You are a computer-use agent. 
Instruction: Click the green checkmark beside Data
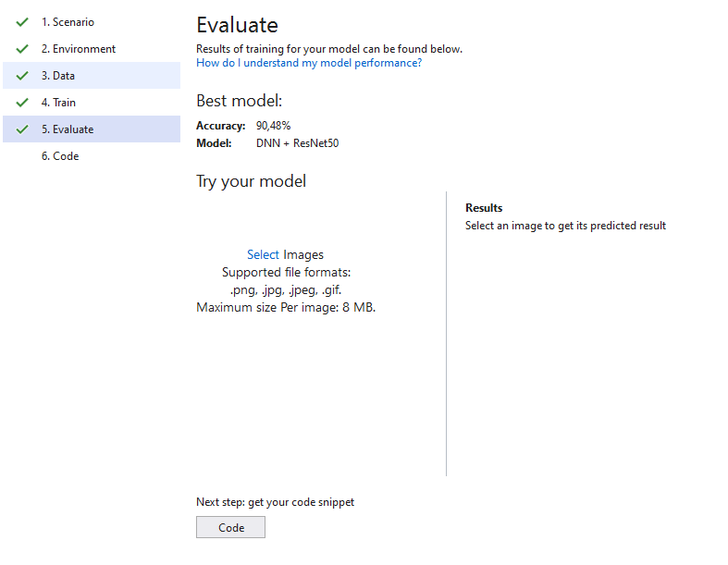pos(22,76)
